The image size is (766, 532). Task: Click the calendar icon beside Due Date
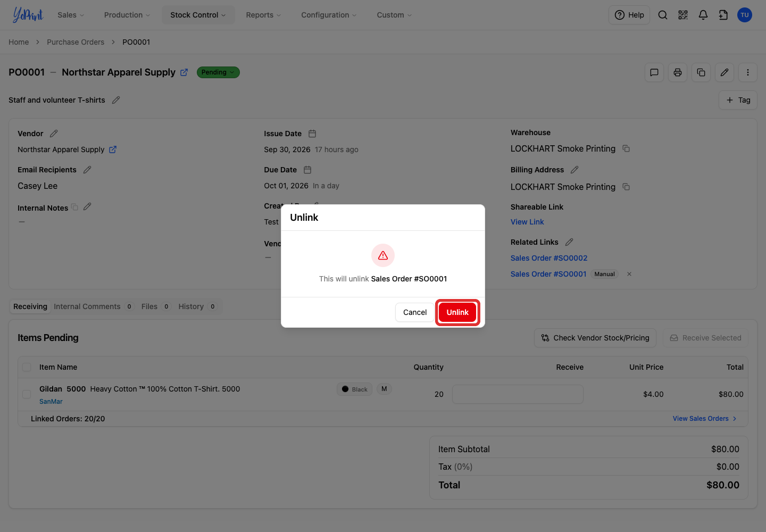tap(307, 170)
